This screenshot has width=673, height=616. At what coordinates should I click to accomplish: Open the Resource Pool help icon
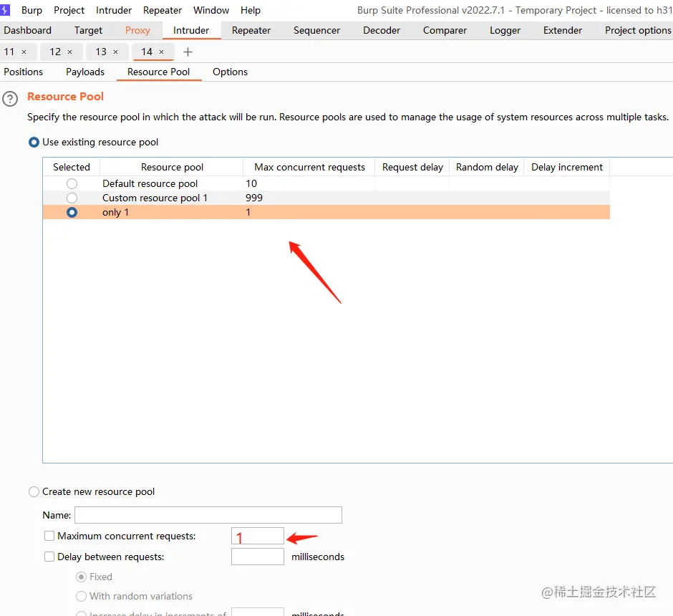(x=10, y=99)
